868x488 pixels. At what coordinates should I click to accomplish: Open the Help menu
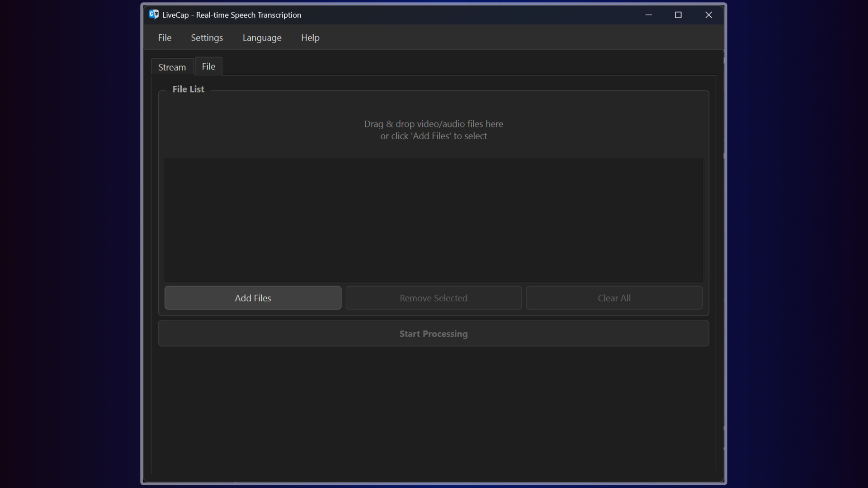[x=310, y=38]
